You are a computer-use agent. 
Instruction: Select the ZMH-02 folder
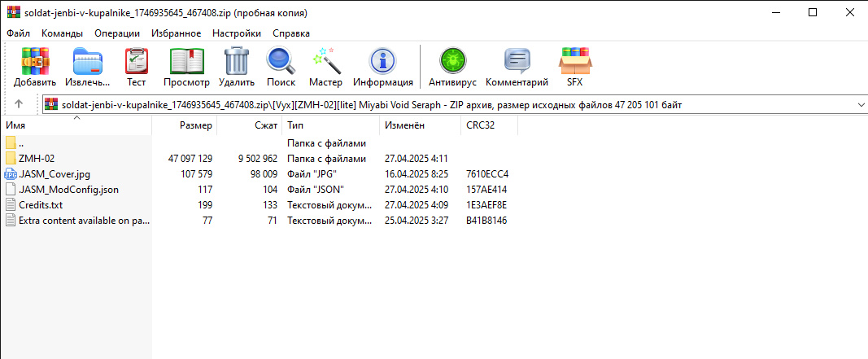tap(37, 159)
